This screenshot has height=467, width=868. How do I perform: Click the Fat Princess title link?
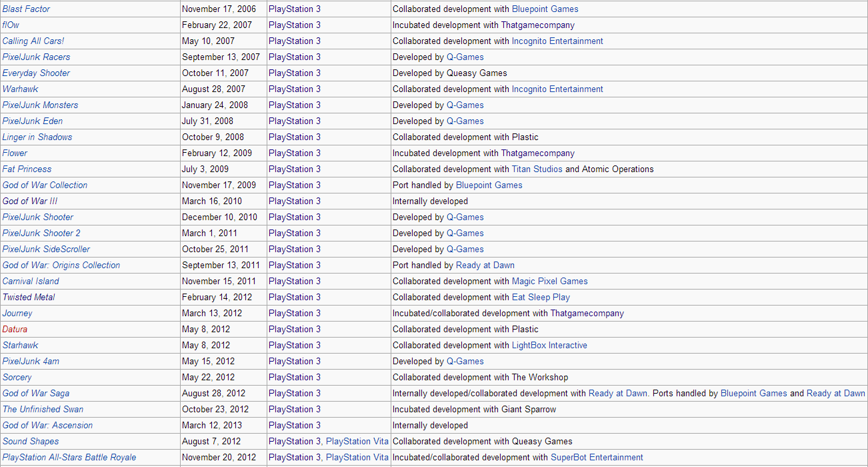pyautogui.click(x=27, y=169)
